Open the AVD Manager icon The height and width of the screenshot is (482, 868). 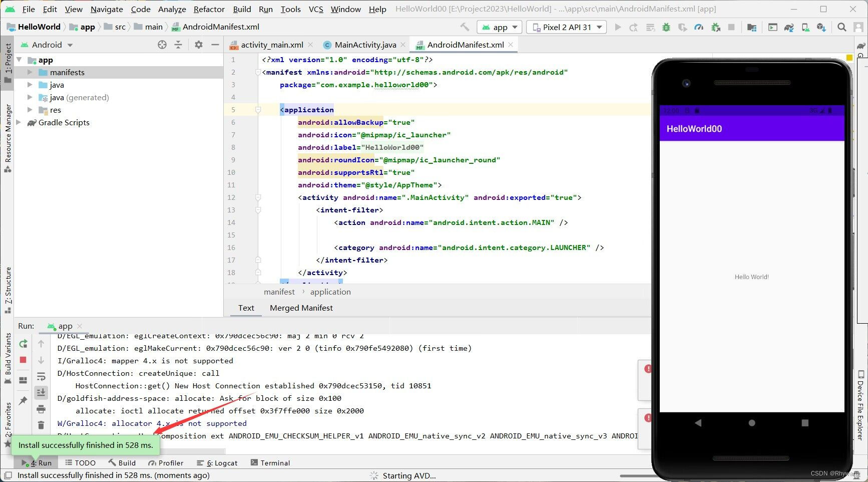(805, 27)
